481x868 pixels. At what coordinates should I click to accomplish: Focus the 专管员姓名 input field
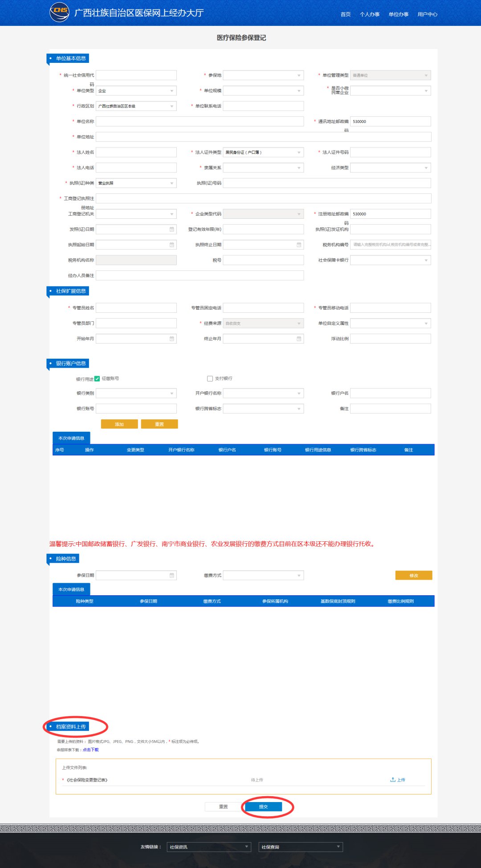pos(136,308)
